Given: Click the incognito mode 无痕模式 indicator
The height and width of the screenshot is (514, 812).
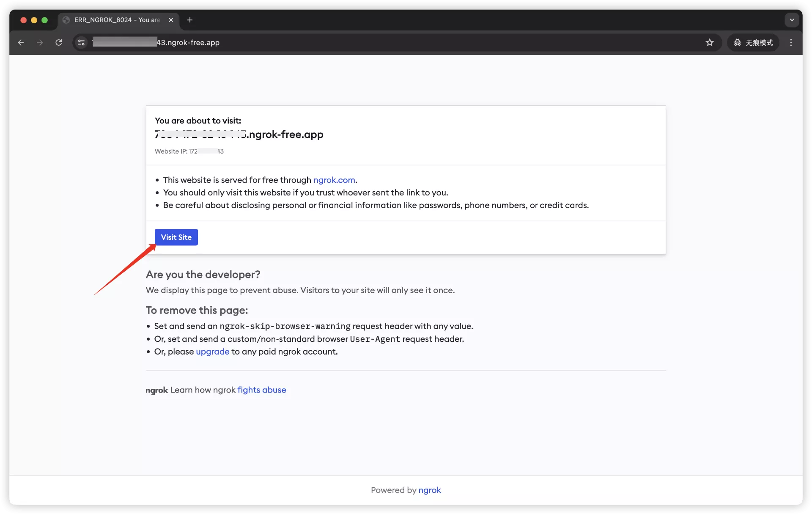Looking at the screenshot, I should pyautogui.click(x=753, y=42).
